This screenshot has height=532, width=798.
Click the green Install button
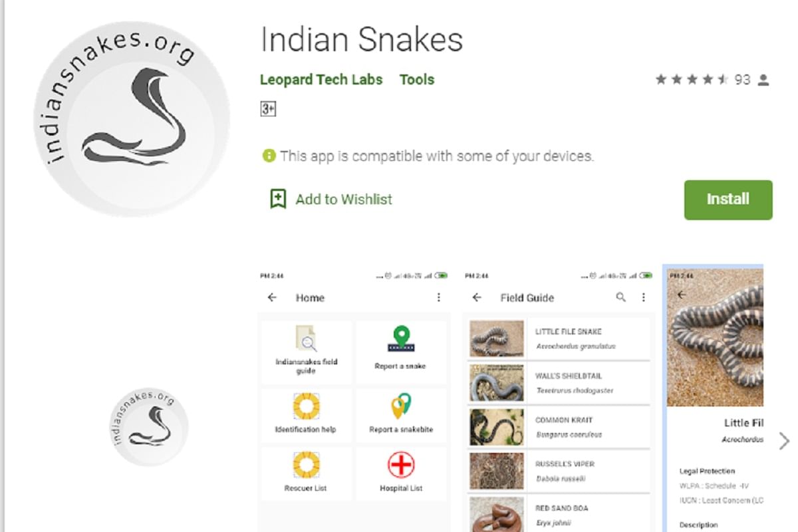pos(728,199)
